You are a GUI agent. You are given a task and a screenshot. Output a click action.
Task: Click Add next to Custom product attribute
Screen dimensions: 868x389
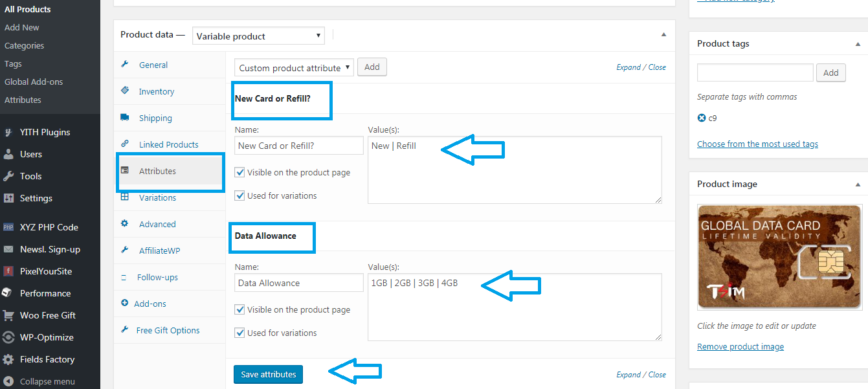coord(372,67)
